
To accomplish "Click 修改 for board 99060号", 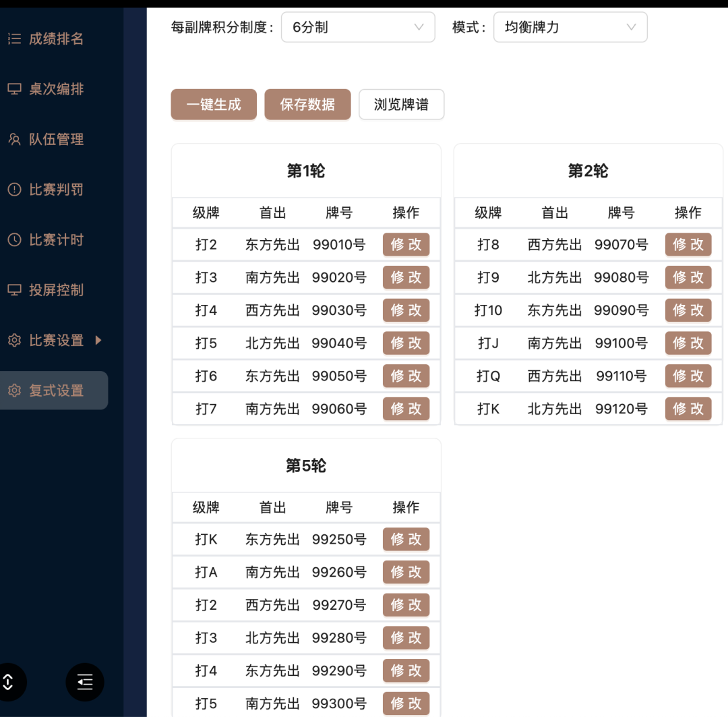I will (406, 409).
